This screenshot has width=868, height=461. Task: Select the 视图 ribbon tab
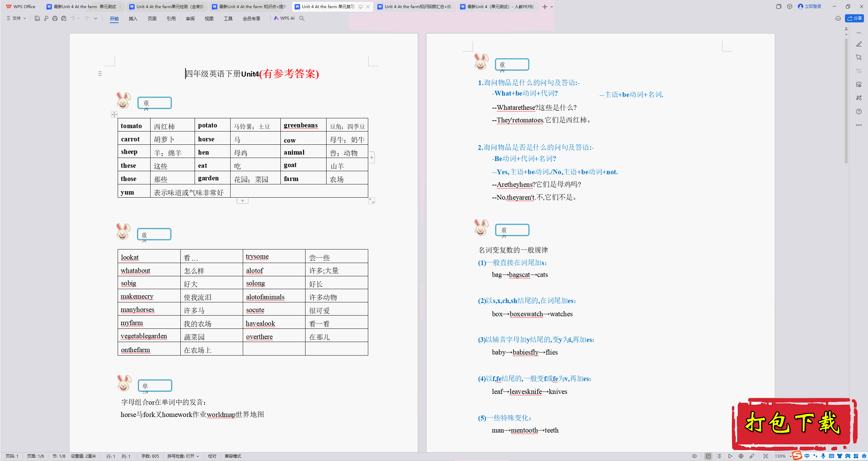coord(209,19)
